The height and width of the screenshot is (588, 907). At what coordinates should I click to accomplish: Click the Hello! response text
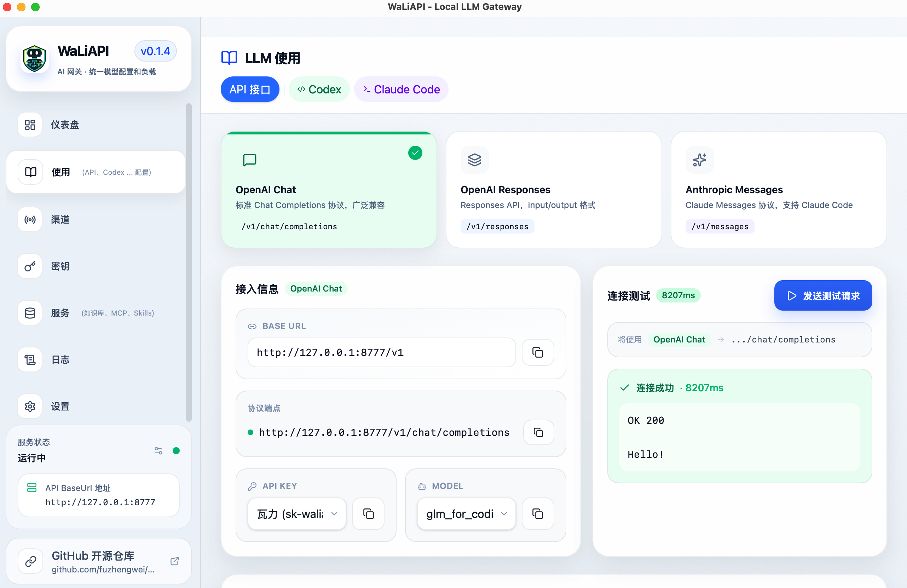(646, 455)
